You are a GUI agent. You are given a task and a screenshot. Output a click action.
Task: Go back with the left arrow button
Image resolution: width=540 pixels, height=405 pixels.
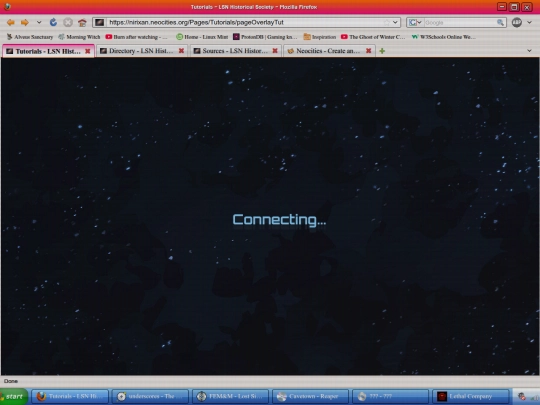point(11,23)
